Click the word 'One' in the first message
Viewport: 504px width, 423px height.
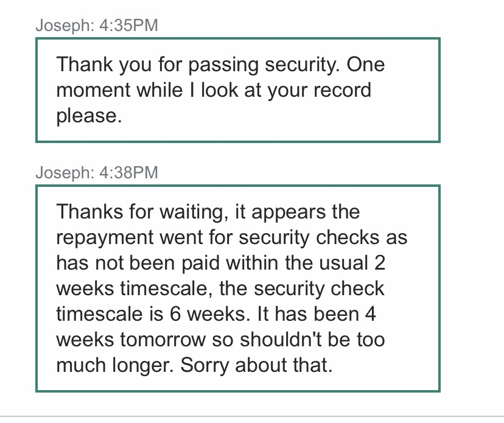tap(365, 65)
